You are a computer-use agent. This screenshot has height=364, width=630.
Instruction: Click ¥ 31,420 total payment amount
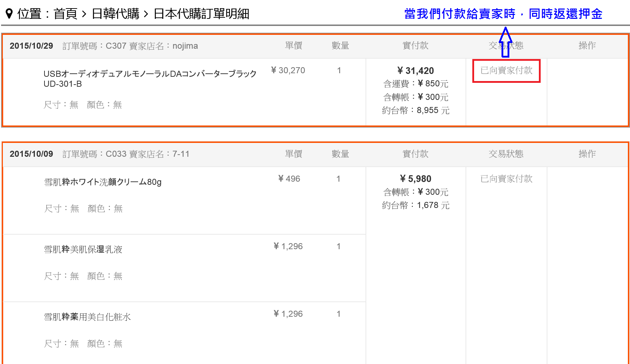[x=416, y=71]
